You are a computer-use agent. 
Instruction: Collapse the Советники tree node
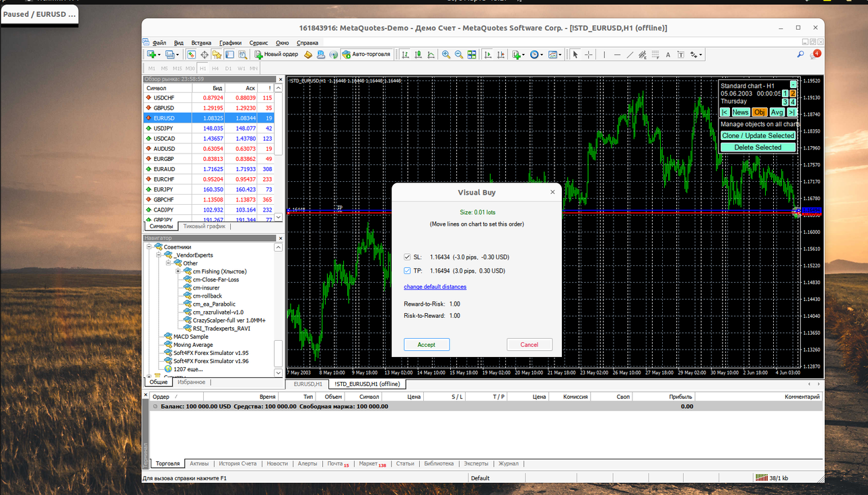coord(149,247)
